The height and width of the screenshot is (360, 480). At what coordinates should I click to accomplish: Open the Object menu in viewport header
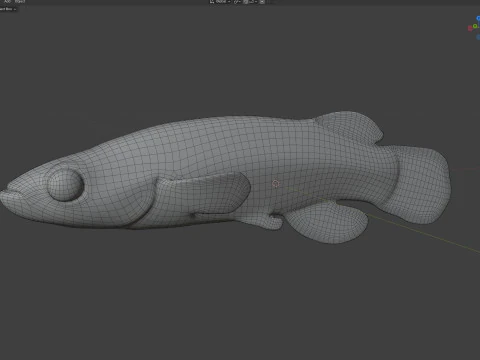tap(20, 1)
